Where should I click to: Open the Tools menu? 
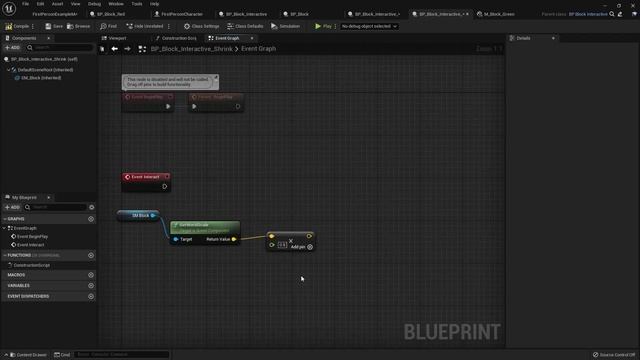[137, 4]
